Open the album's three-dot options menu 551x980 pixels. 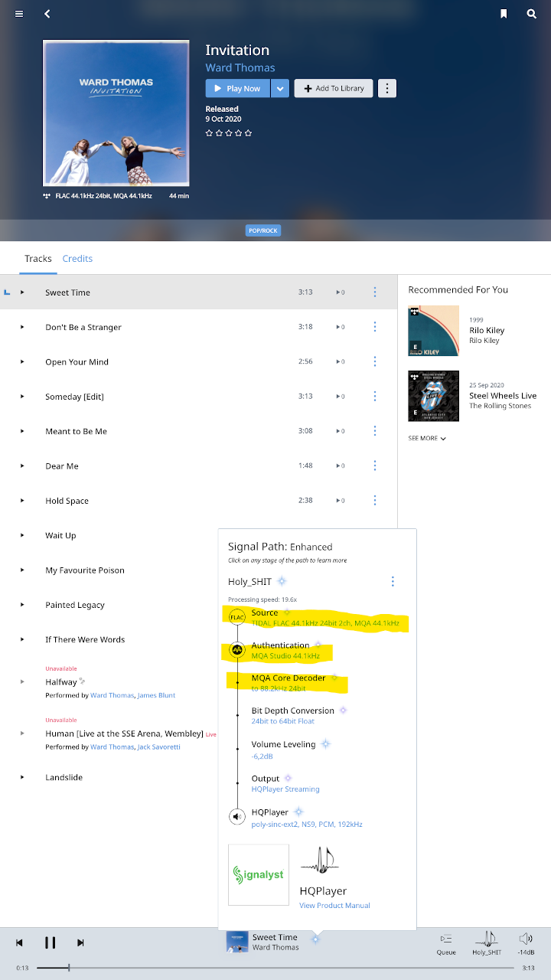387,89
